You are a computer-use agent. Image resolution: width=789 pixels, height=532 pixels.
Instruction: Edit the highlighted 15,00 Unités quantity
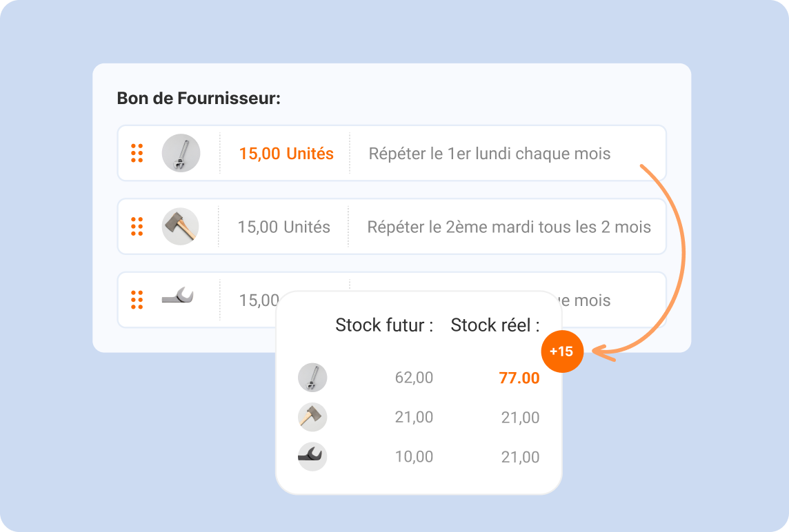click(x=286, y=154)
